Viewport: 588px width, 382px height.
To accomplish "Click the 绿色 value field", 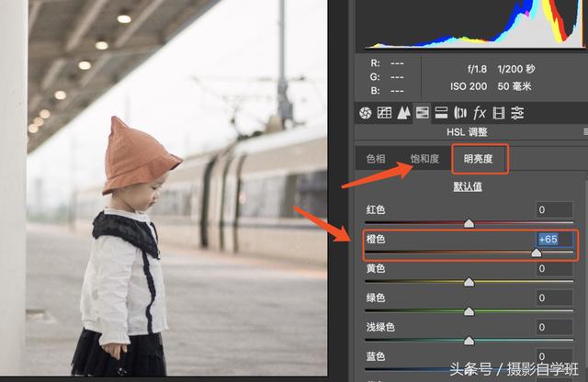I will click(554, 298).
